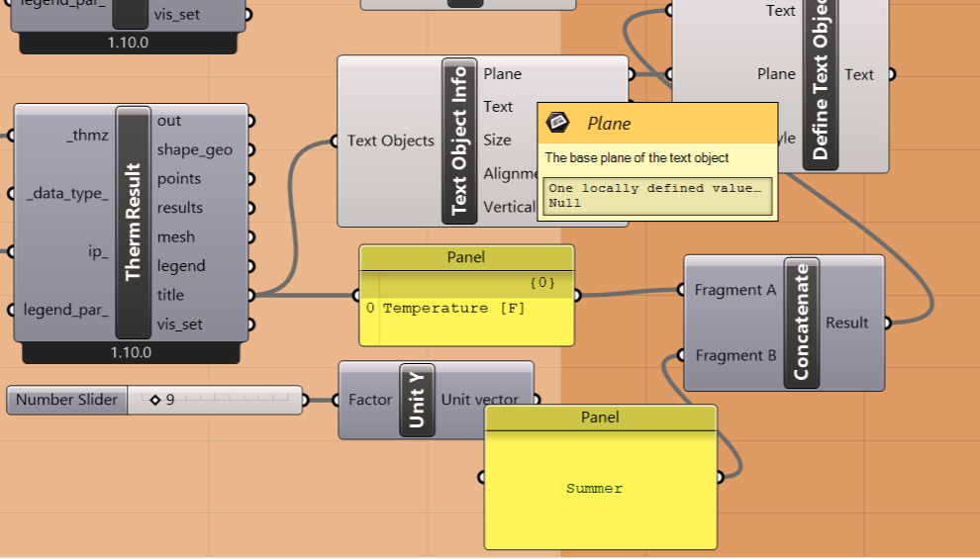Click the 1.10.0 version label under ThermResult
This screenshot has width=980, height=559.
click(x=131, y=352)
